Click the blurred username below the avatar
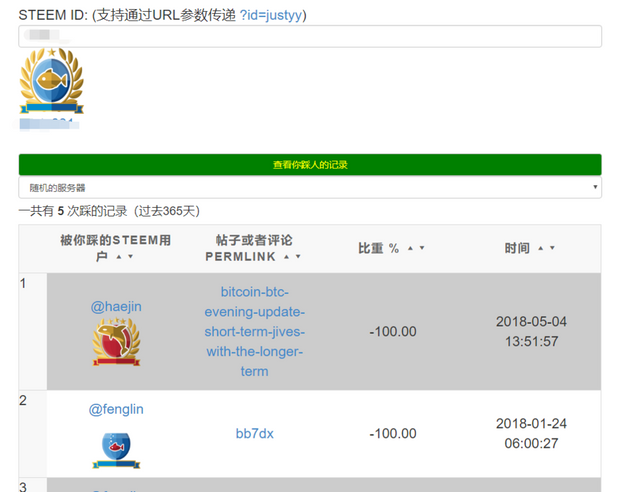Viewport: 640px width, 492px height. click(49, 124)
